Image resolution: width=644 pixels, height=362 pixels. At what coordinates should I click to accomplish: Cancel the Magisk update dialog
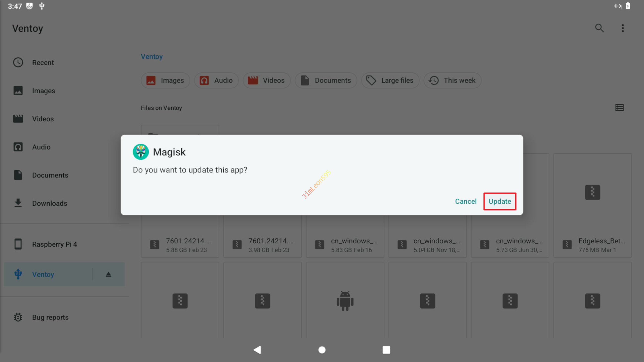(466, 201)
